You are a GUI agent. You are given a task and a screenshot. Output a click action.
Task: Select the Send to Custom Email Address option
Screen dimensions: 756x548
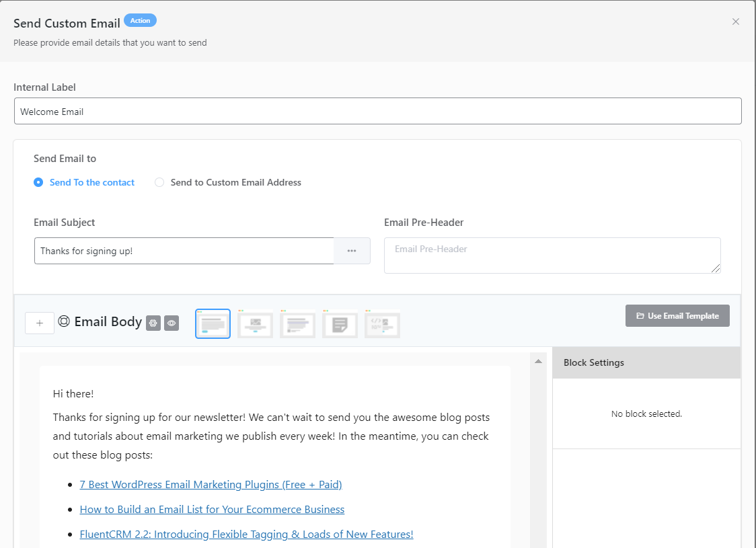click(x=159, y=182)
